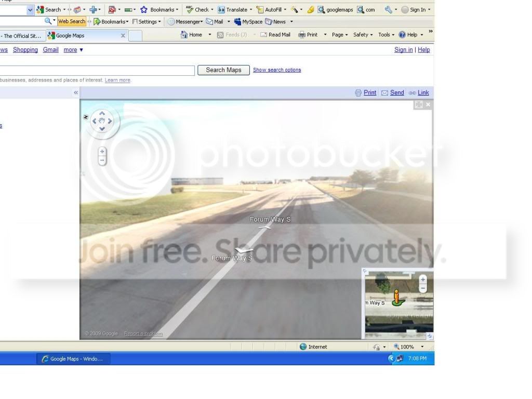Click the Search Maps button
532x399 pixels.
pyautogui.click(x=223, y=70)
